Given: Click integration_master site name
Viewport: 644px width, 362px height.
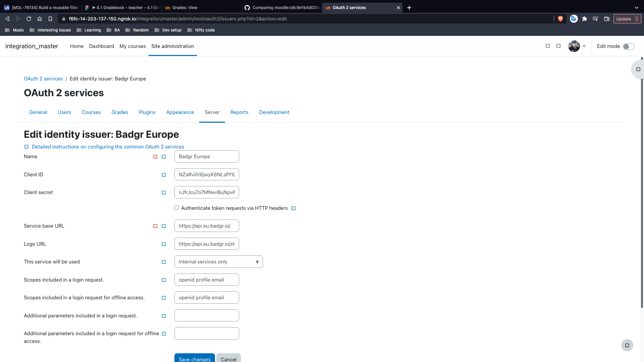Looking at the screenshot, I should [x=32, y=46].
